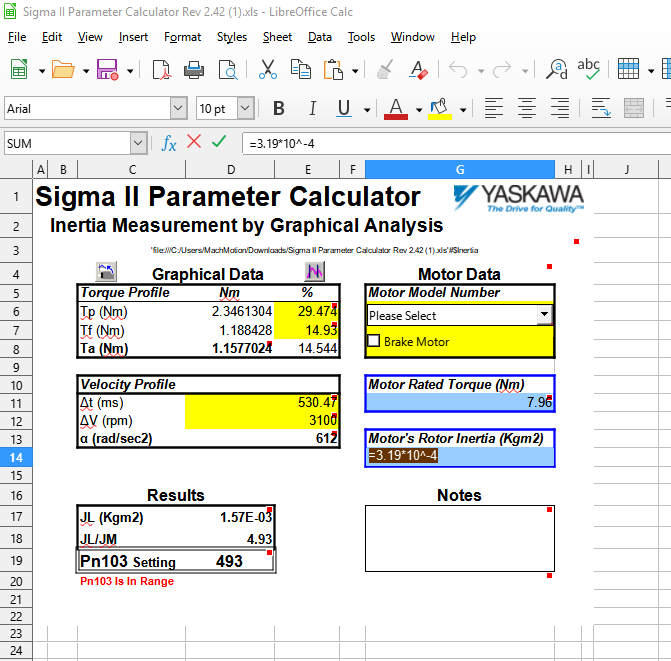
Task: Apply yellow background highlight color
Action: (440, 109)
